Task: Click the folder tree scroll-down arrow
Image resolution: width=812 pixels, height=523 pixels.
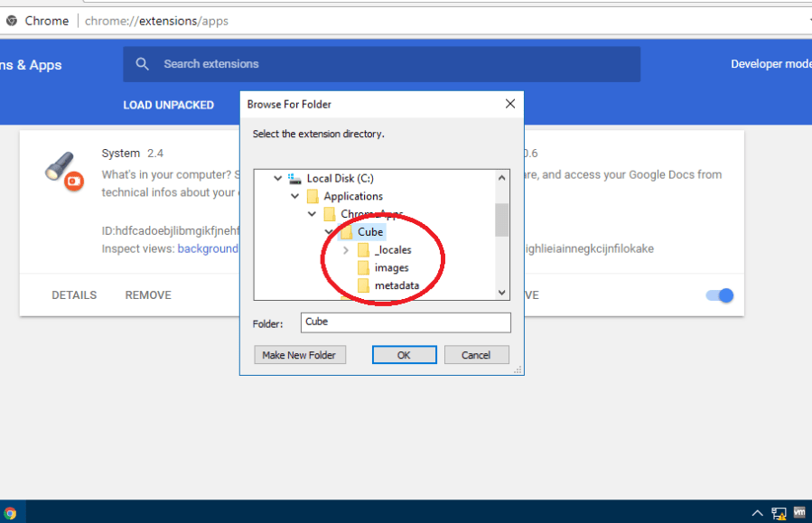Action: [x=502, y=292]
